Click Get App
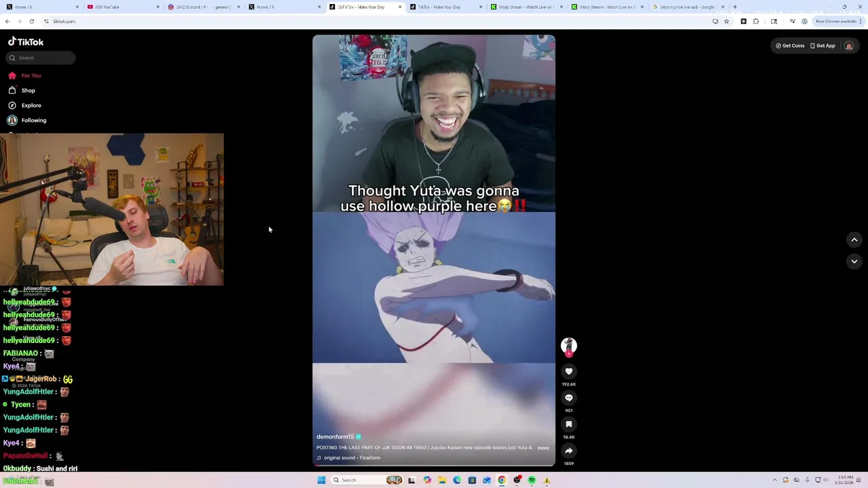 coord(823,45)
